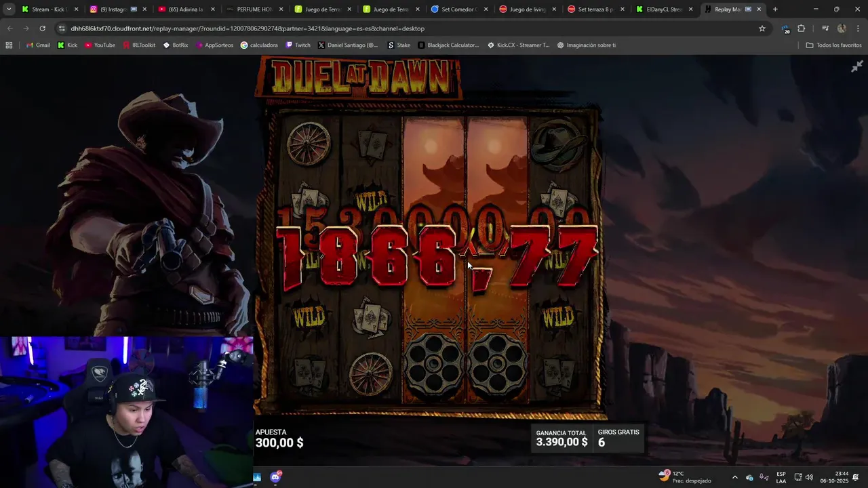The height and width of the screenshot is (488, 868).
Task: Open the Chrome profile avatar
Action: [x=842, y=28]
